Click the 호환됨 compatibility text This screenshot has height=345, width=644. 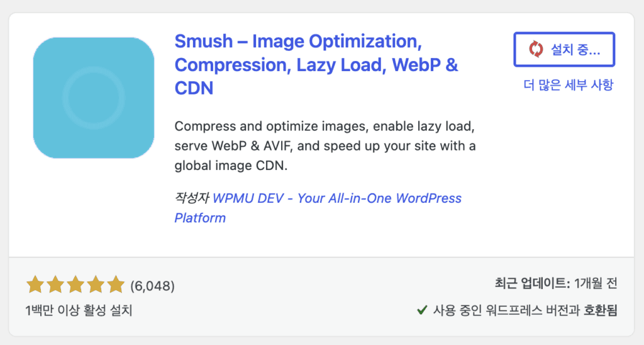pyautogui.click(x=601, y=310)
